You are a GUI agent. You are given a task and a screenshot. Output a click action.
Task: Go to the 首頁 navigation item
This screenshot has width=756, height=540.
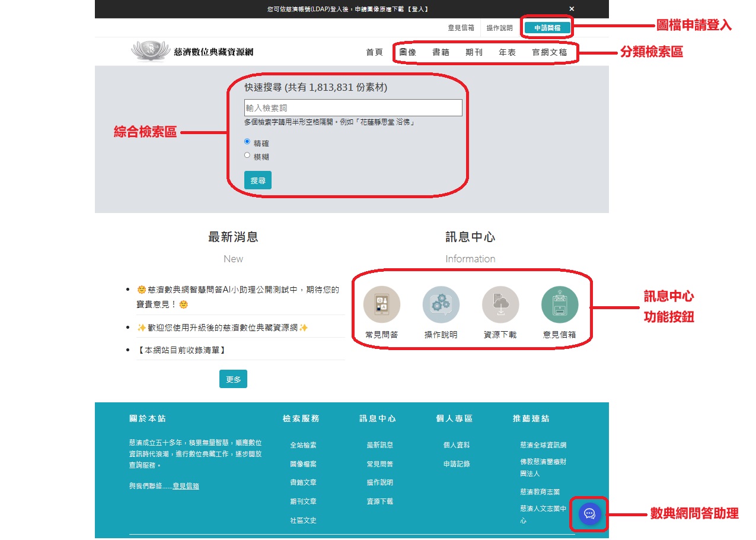(375, 52)
